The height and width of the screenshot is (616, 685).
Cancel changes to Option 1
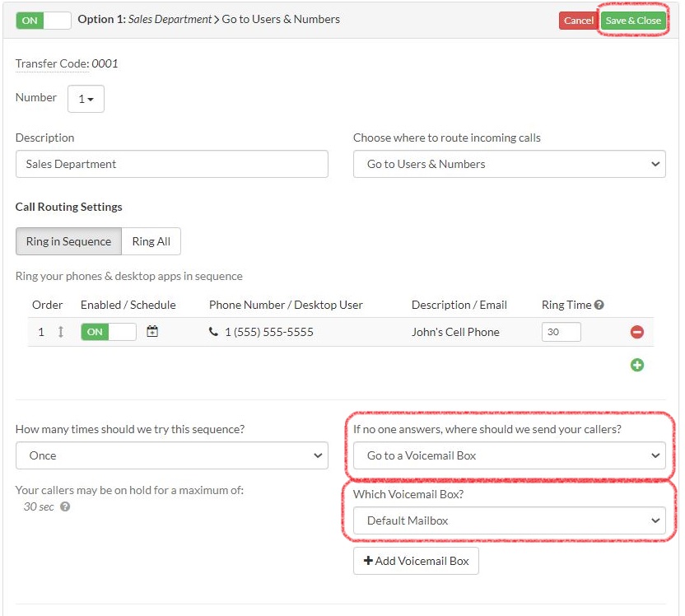[578, 20]
